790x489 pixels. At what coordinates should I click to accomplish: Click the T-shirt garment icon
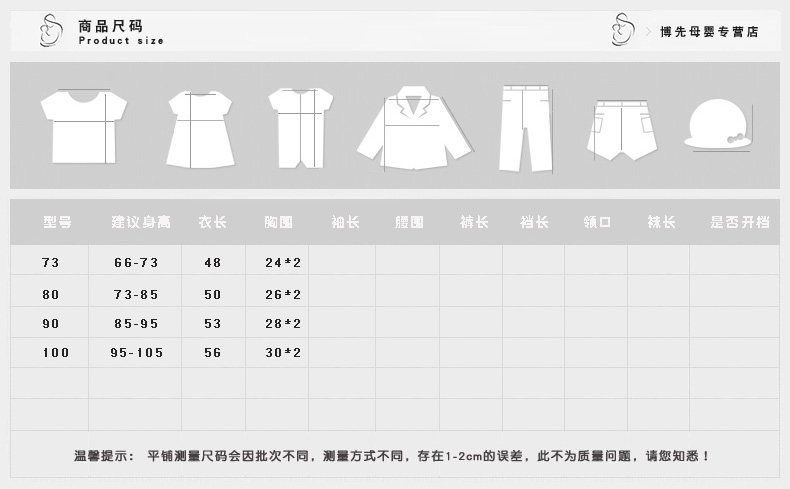pos(84,126)
